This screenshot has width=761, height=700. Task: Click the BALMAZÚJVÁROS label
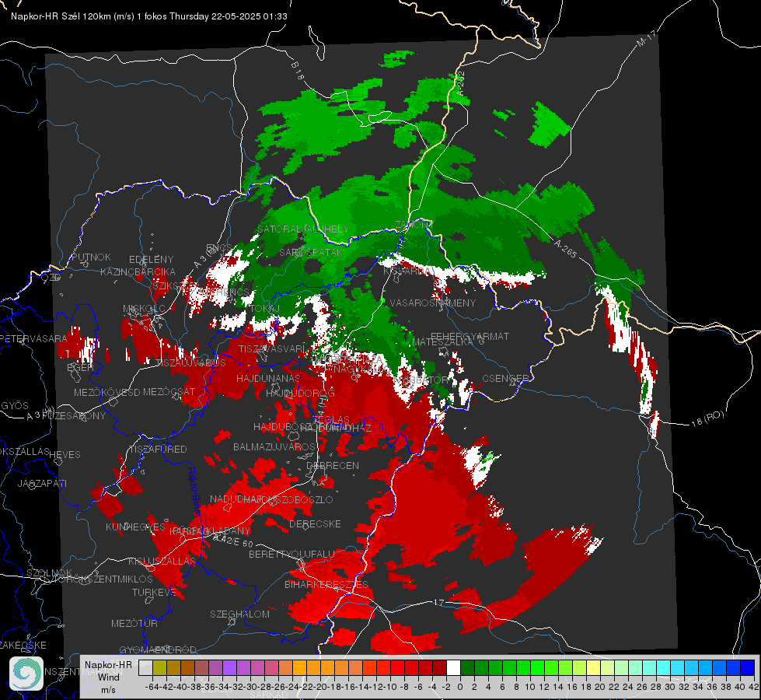(x=274, y=446)
